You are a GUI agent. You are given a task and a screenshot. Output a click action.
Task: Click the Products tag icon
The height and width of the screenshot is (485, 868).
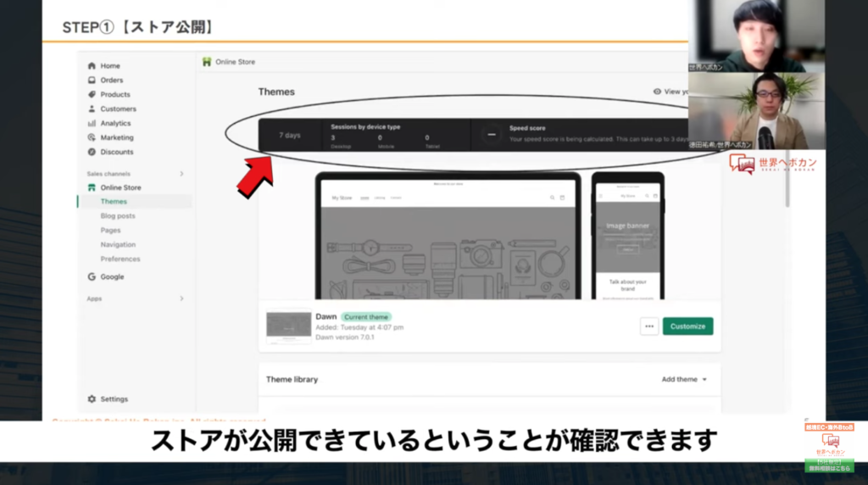92,94
